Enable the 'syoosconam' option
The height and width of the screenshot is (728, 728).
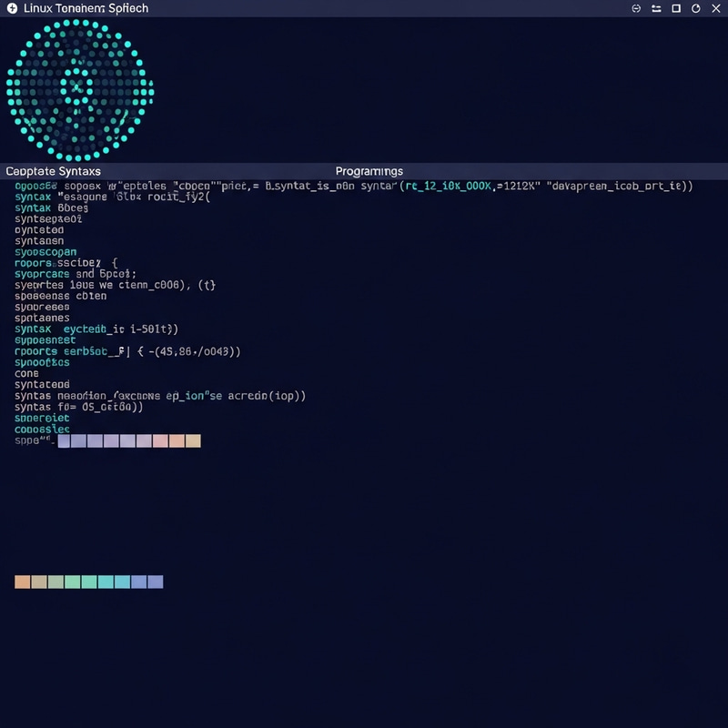45,251
